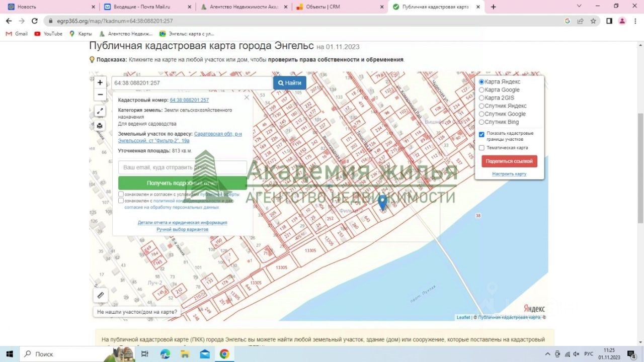644x362 pixels.
Task: Check agreement with публичной оферты terms
Action: [x=121, y=194]
